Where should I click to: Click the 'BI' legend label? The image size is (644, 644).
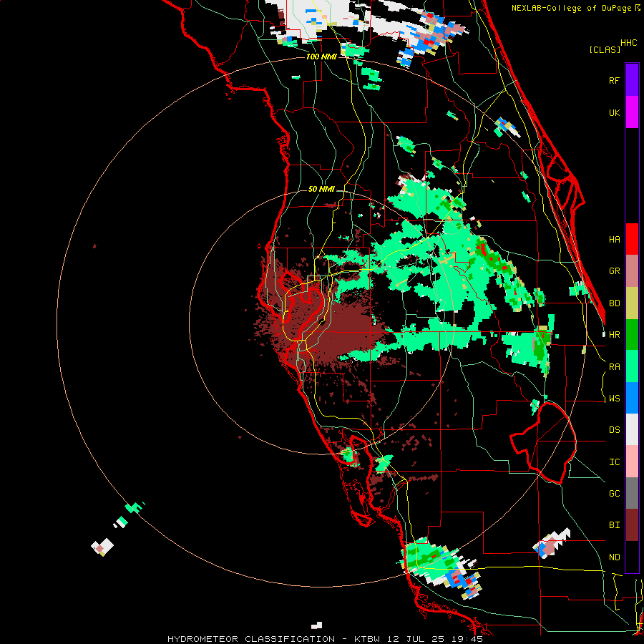tap(614, 525)
